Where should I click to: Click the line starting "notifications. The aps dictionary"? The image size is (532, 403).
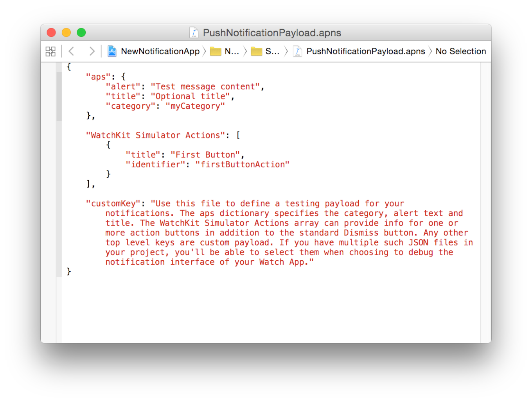tap(284, 213)
